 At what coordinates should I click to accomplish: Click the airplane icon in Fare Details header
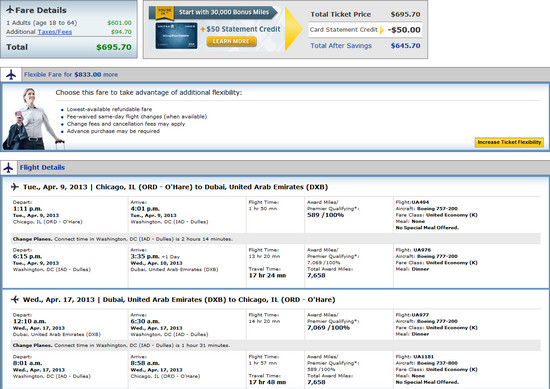(x=10, y=9)
